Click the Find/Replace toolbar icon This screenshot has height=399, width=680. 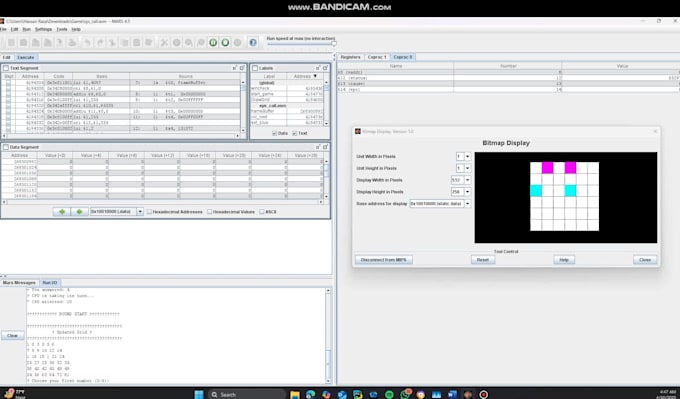[148, 43]
